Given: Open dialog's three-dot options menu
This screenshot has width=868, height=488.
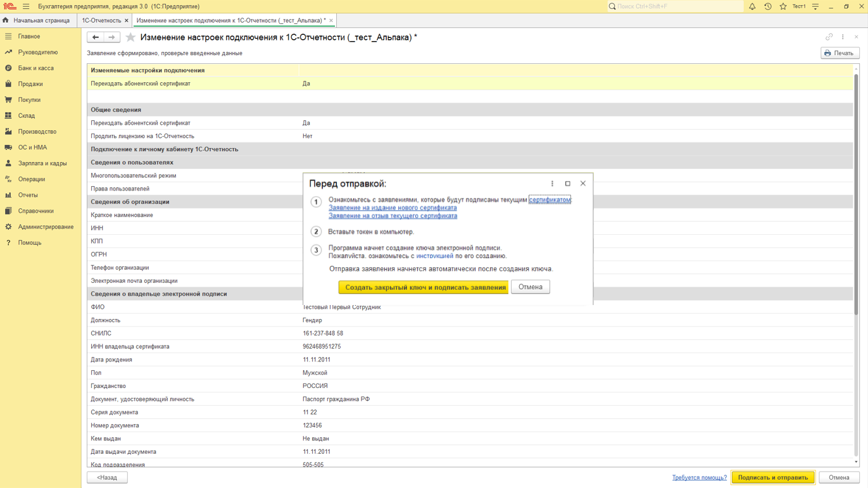Looking at the screenshot, I should pos(552,184).
